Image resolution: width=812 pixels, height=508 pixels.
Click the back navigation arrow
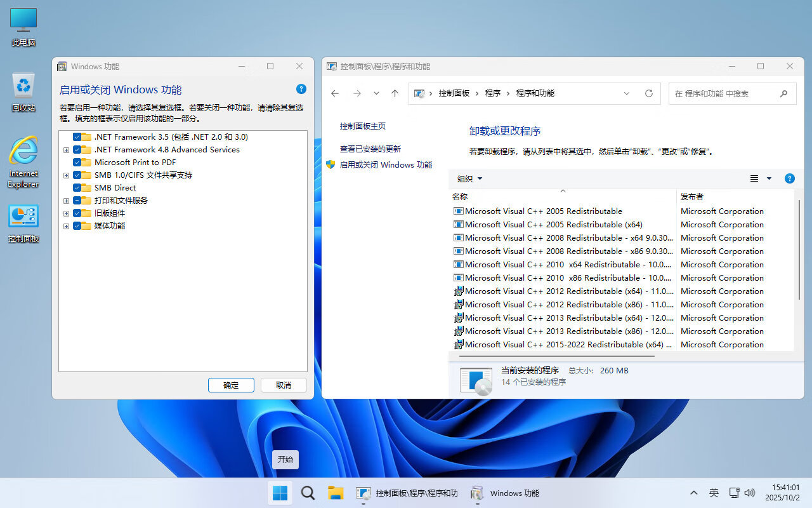[335, 93]
